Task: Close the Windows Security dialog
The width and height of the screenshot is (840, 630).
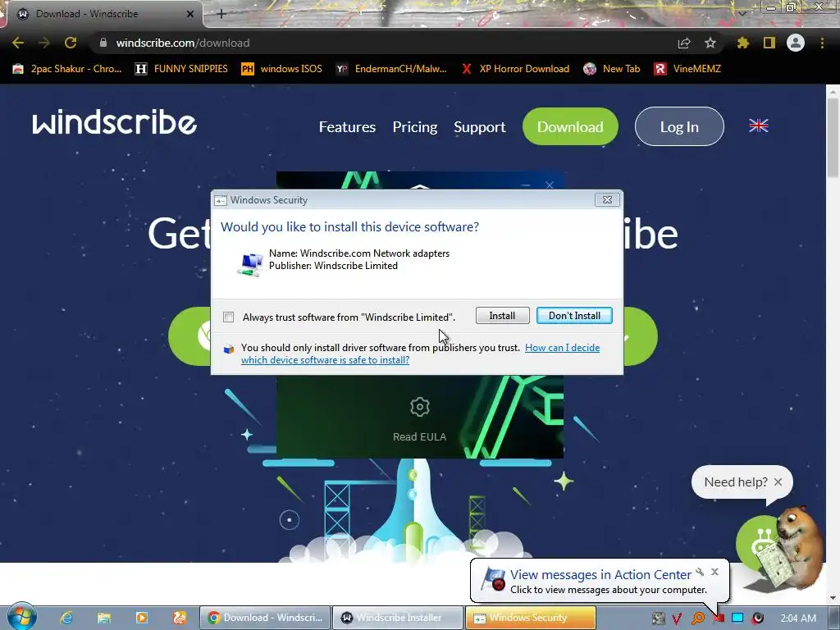Action: (x=607, y=200)
